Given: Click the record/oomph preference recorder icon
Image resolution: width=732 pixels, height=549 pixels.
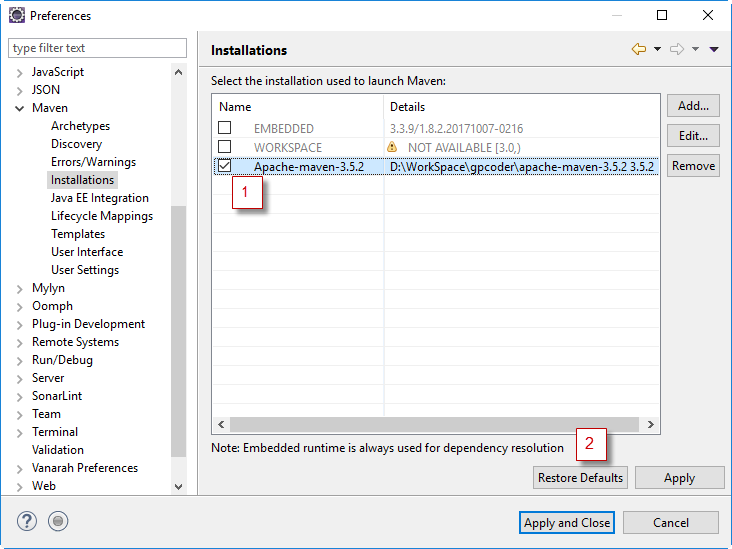Looking at the screenshot, I should pos(58,521).
